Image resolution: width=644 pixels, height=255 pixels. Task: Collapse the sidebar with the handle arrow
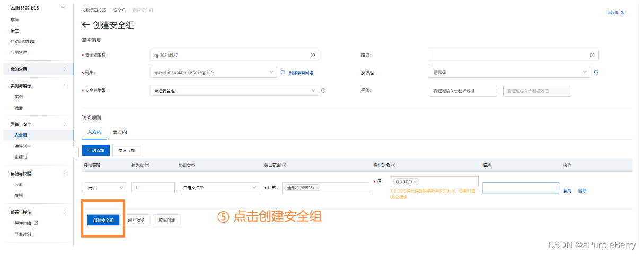(76, 152)
